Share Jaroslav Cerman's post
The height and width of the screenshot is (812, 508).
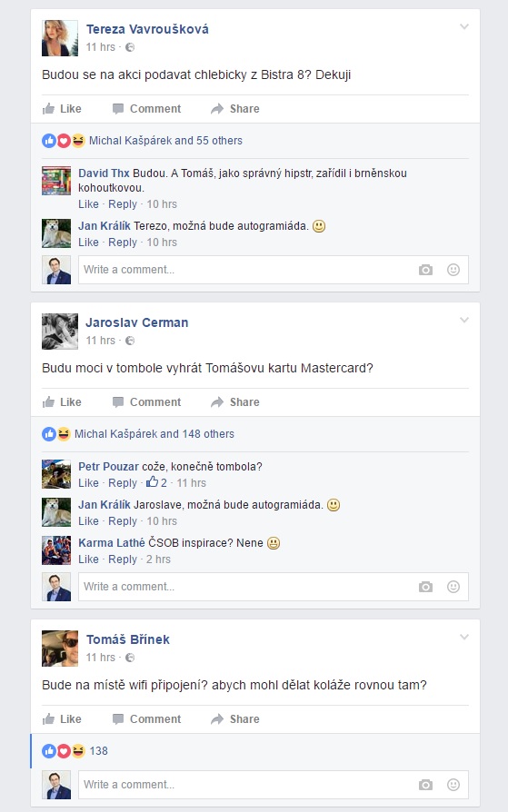click(234, 402)
